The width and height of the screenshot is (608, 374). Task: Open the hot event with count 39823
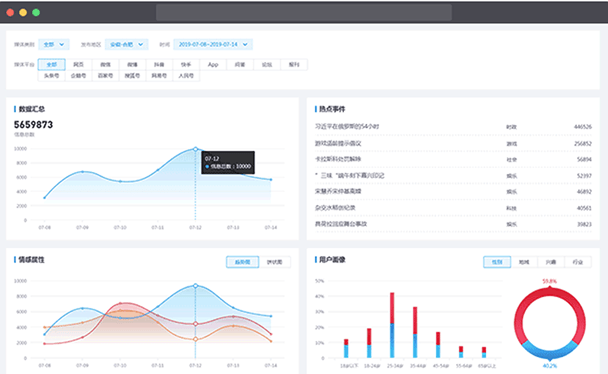[x=453, y=224]
